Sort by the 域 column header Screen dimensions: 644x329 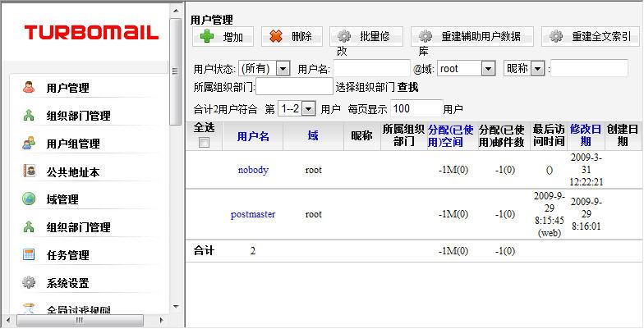313,136
